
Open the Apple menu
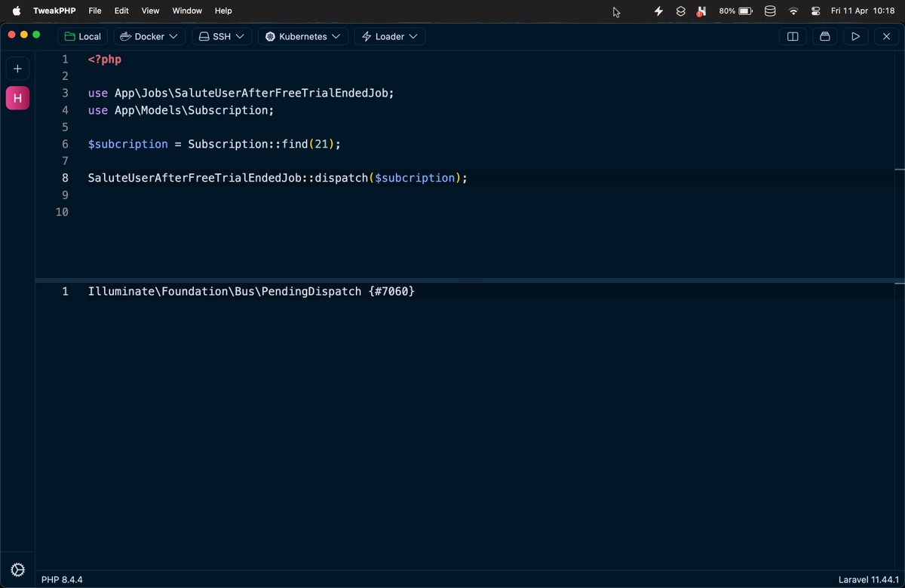[17, 11]
